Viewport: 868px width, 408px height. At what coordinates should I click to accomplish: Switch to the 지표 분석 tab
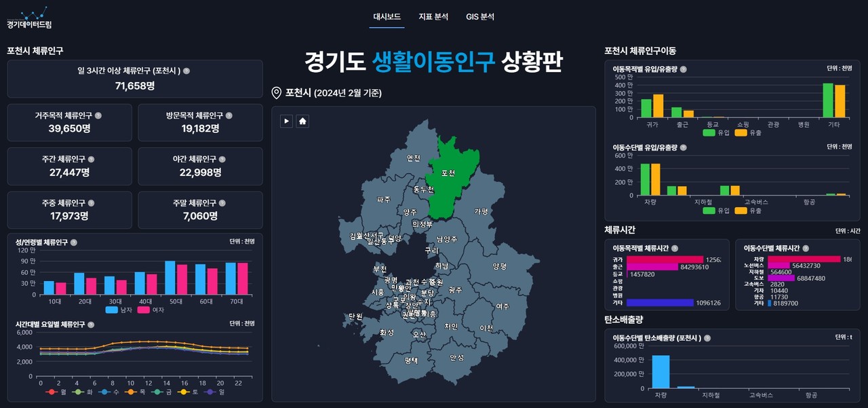(x=435, y=16)
